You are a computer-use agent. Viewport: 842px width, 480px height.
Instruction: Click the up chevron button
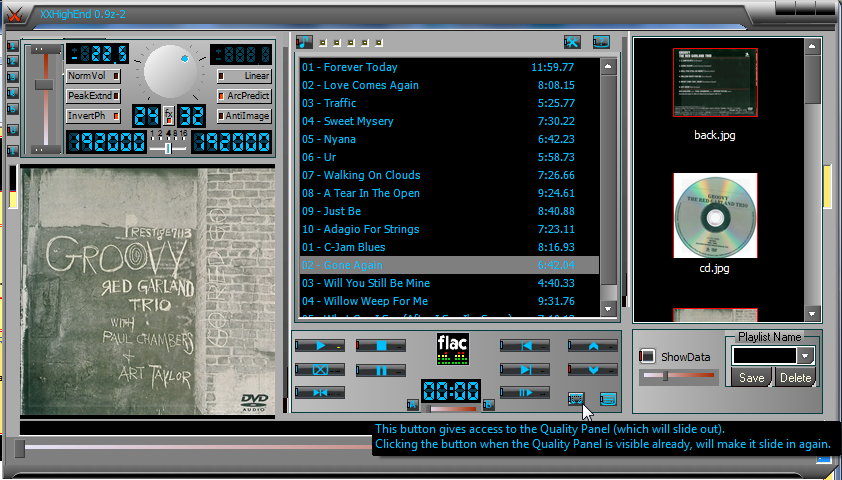tap(593, 346)
